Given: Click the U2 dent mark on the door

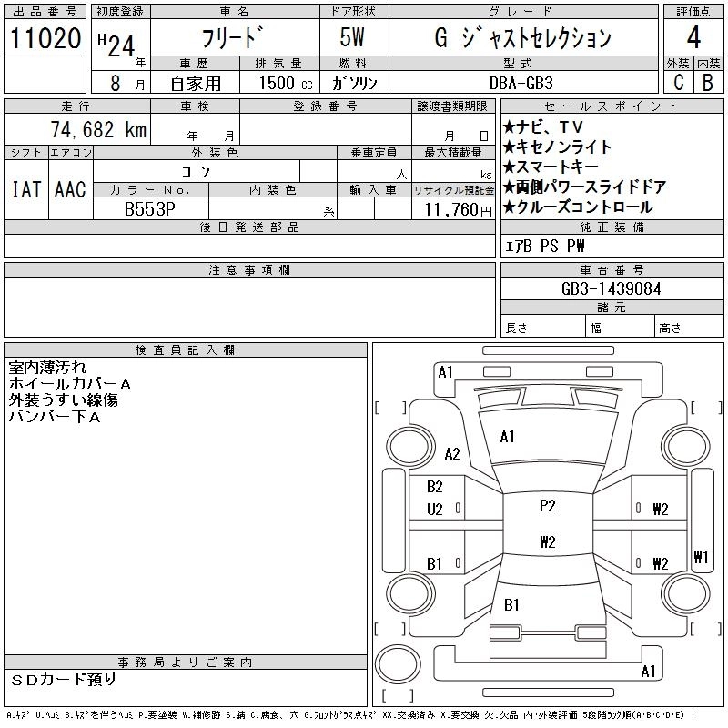Looking at the screenshot, I should 435,510.
